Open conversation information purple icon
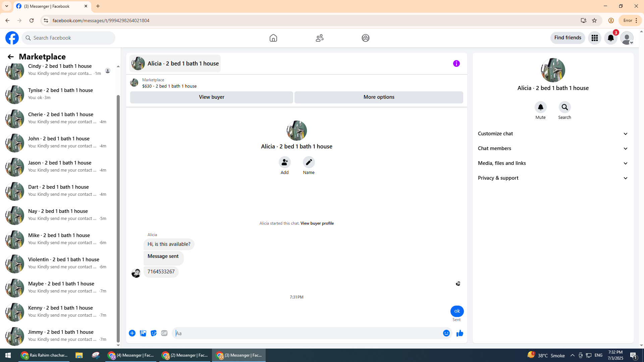This screenshot has height=362, width=644. (x=457, y=63)
